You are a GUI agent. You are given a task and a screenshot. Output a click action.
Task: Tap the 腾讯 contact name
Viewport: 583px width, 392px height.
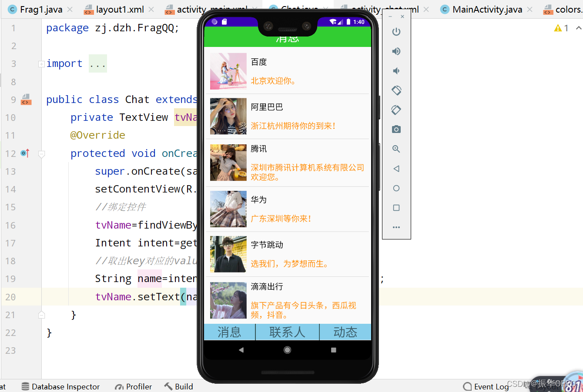pyautogui.click(x=259, y=149)
